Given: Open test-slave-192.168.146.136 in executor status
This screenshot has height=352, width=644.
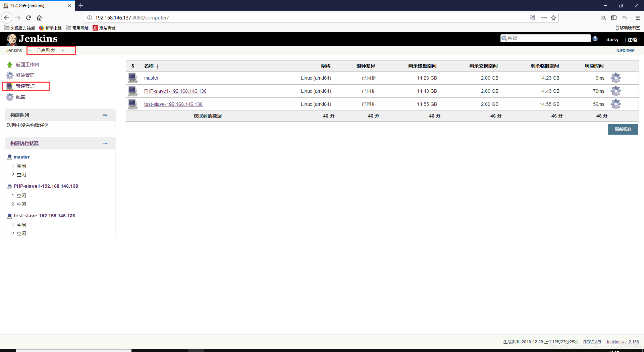Looking at the screenshot, I should pyautogui.click(x=44, y=216).
